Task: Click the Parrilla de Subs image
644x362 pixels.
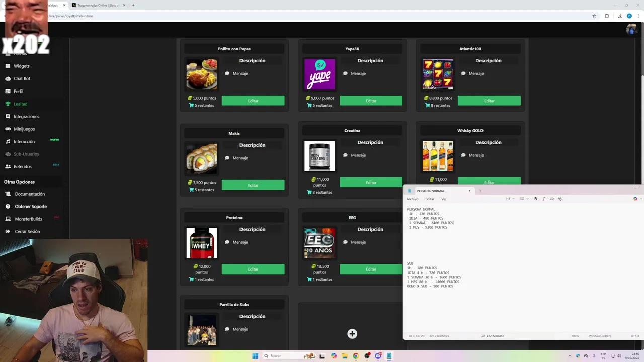Action: tap(202, 330)
